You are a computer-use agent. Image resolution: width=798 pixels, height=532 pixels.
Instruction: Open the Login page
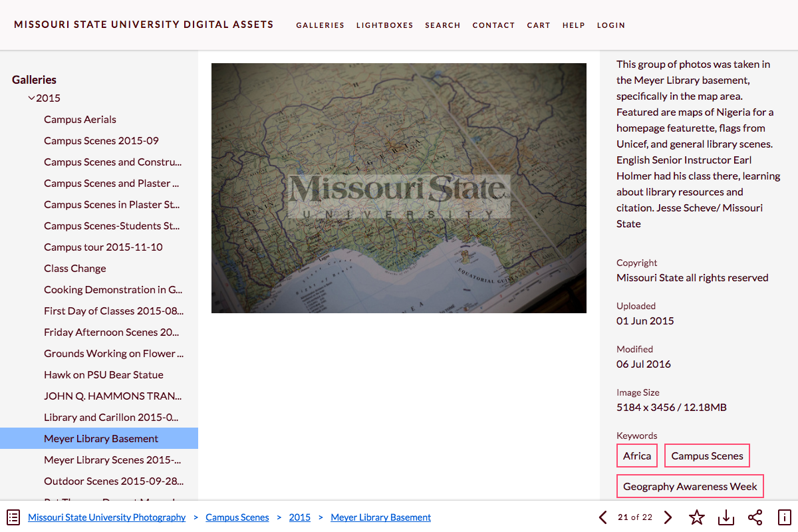click(610, 25)
